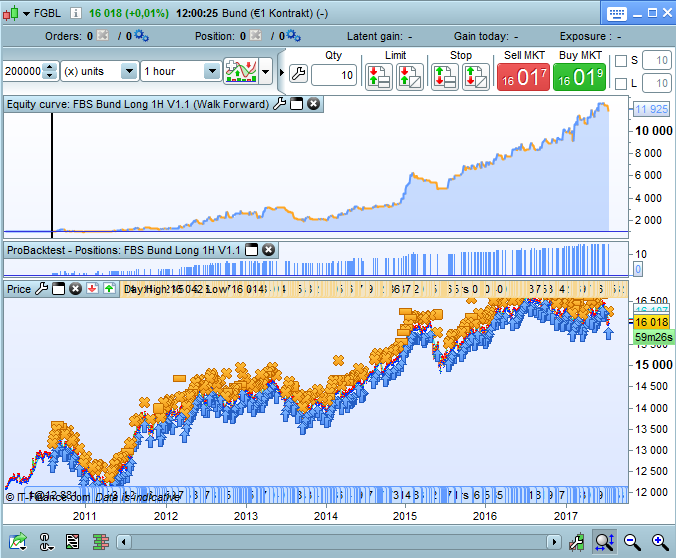
Task: Click the scrollbar right arrow
Action: pos(554,542)
